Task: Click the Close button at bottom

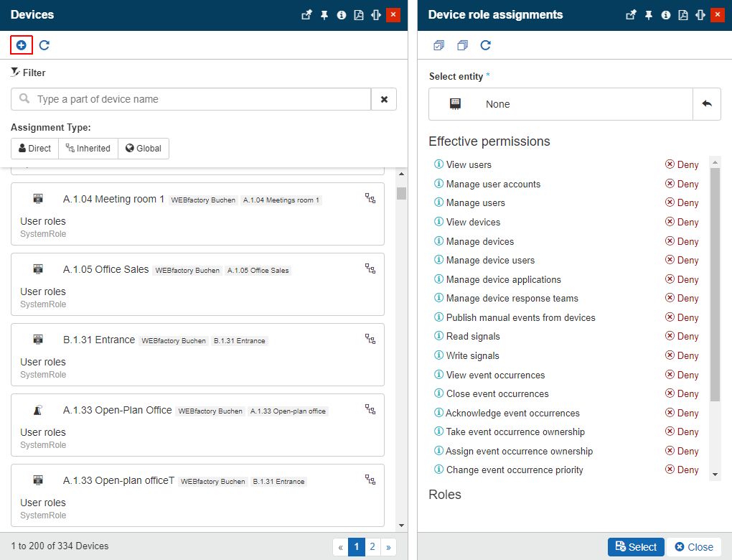Action: [693, 547]
